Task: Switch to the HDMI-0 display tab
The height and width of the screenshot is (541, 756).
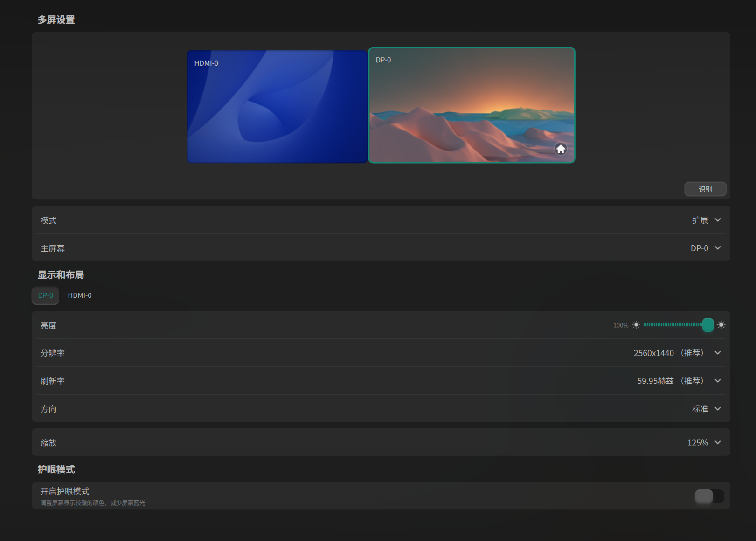Action: click(80, 295)
